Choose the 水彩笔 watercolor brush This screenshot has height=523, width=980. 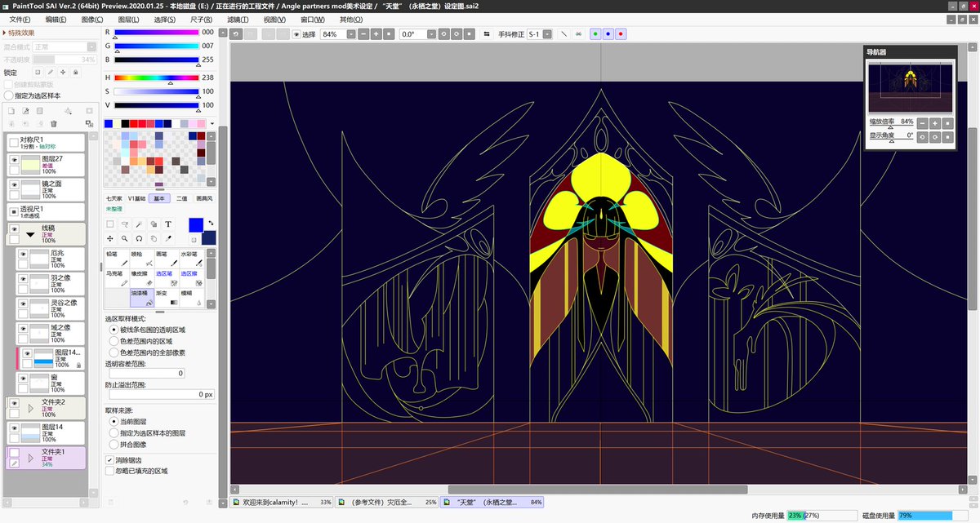coord(190,259)
